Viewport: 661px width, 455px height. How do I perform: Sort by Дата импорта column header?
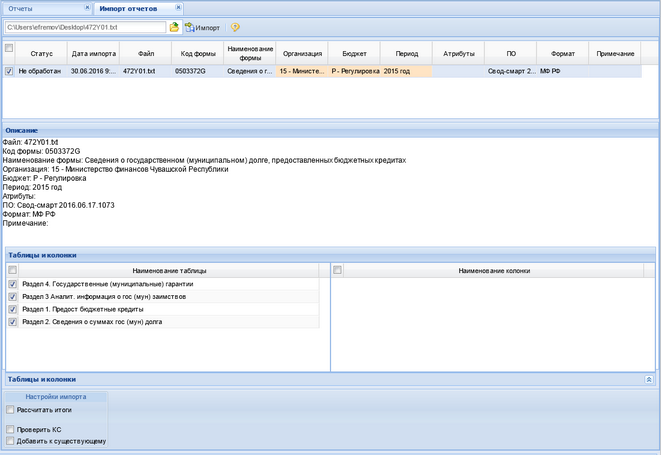(94, 54)
